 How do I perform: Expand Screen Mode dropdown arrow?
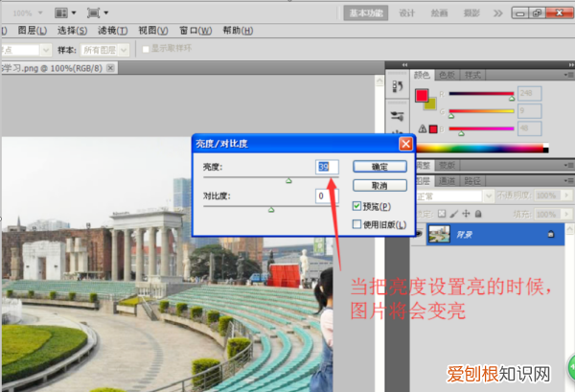pyautogui.click(x=106, y=12)
